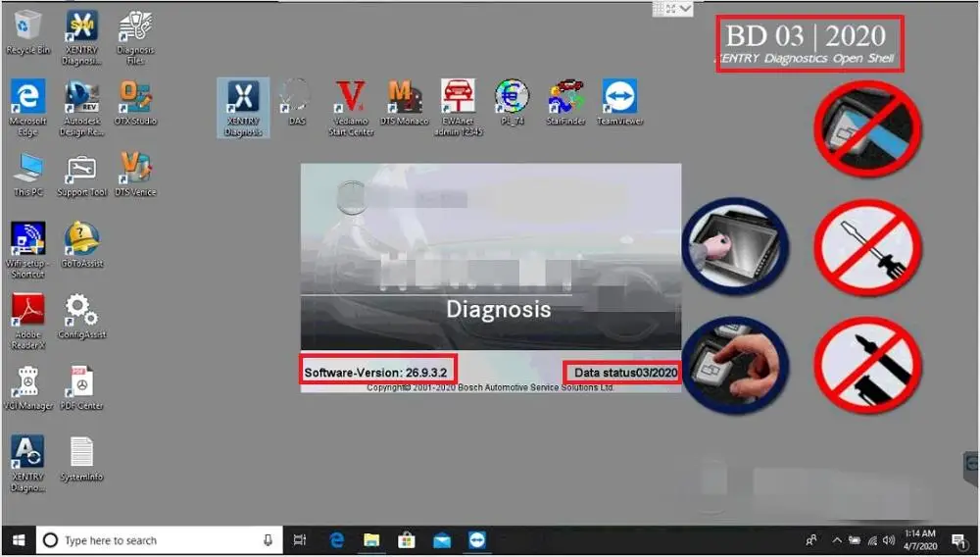Launch TeamViewer desktop shortcut
Screen dimensions: 980x557
tap(619, 102)
